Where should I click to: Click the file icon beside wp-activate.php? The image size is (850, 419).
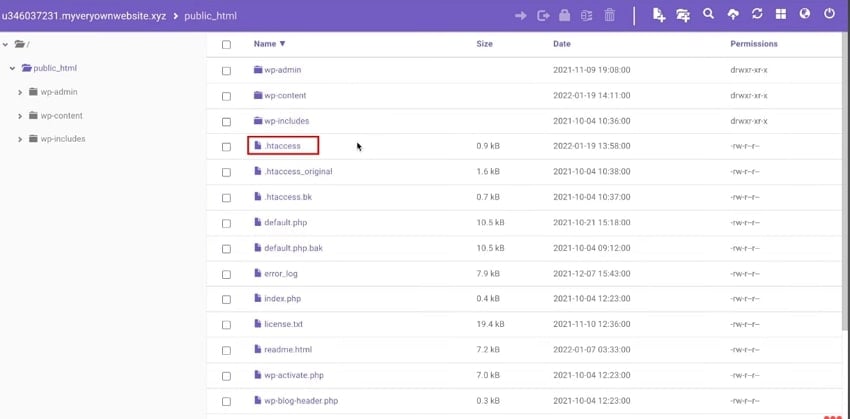tap(258, 375)
